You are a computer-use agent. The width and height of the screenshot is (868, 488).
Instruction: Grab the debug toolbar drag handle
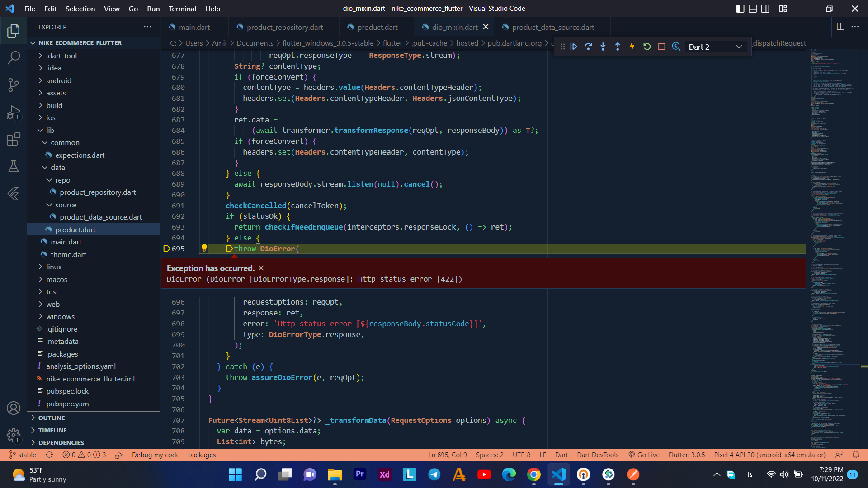pyautogui.click(x=562, y=47)
